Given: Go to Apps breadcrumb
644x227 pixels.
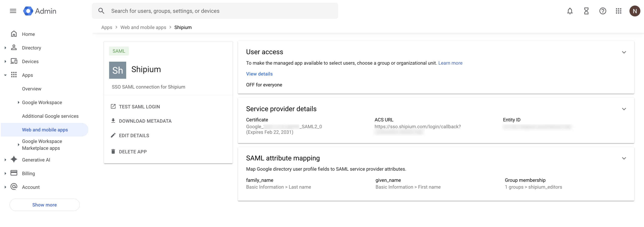Looking at the screenshot, I should [x=107, y=28].
